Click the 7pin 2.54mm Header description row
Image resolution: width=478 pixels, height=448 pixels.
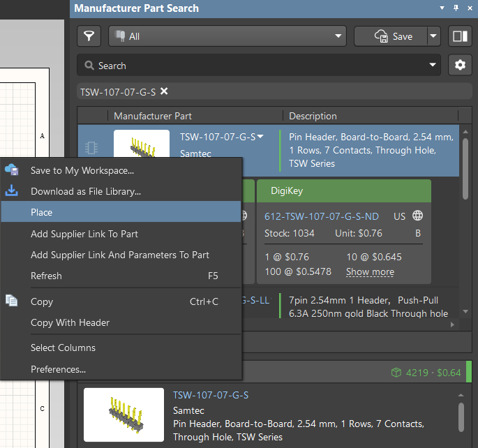click(x=368, y=306)
